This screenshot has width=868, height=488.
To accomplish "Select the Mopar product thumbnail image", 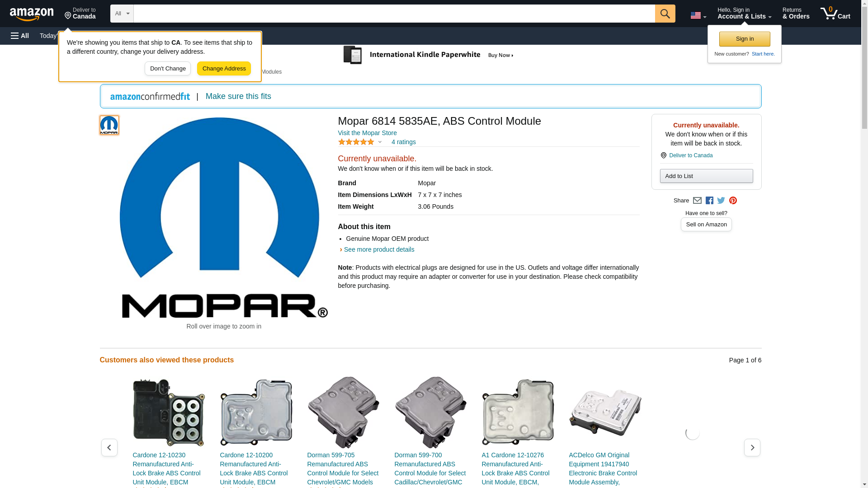I will coord(109,125).
